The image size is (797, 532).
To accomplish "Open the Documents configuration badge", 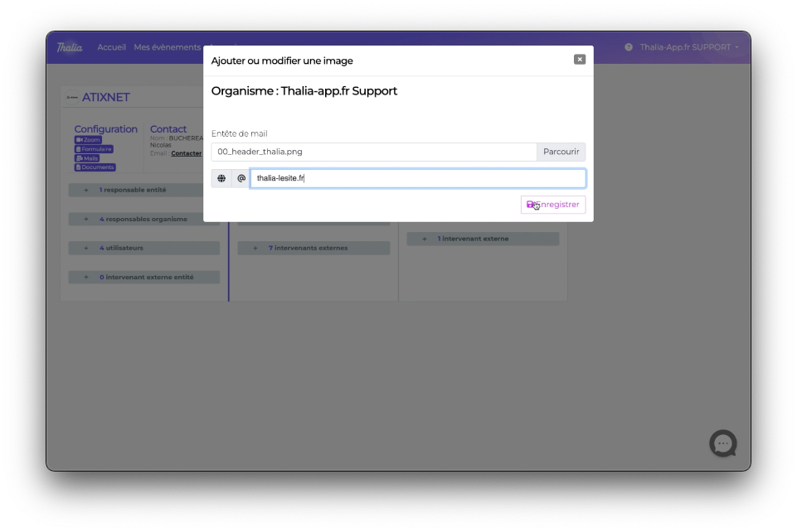I will [95, 167].
